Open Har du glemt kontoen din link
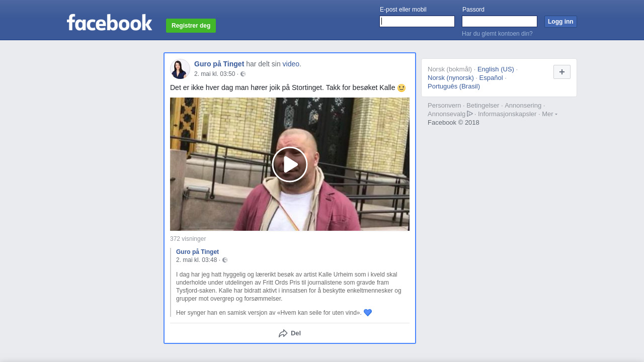 click(x=497, y=34)
